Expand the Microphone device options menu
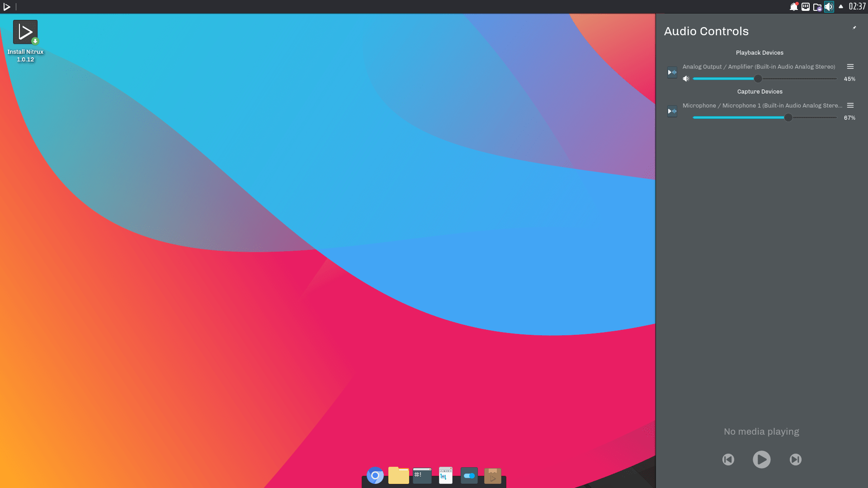Screen dimensions: 868x488 pos(850,105)
